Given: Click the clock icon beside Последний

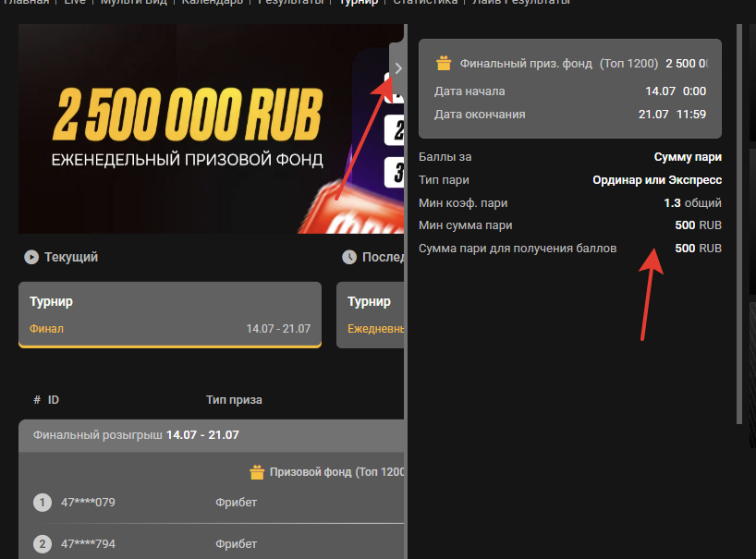Looking at the screenshot, I should tap(350, 257).
